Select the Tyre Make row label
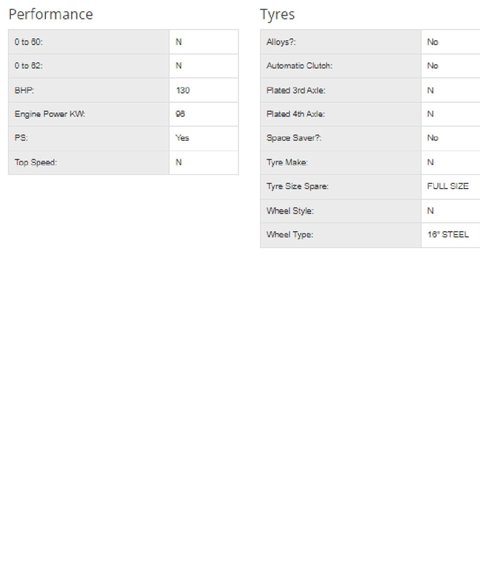Screen dimensions: 480x584 (287, 162)
